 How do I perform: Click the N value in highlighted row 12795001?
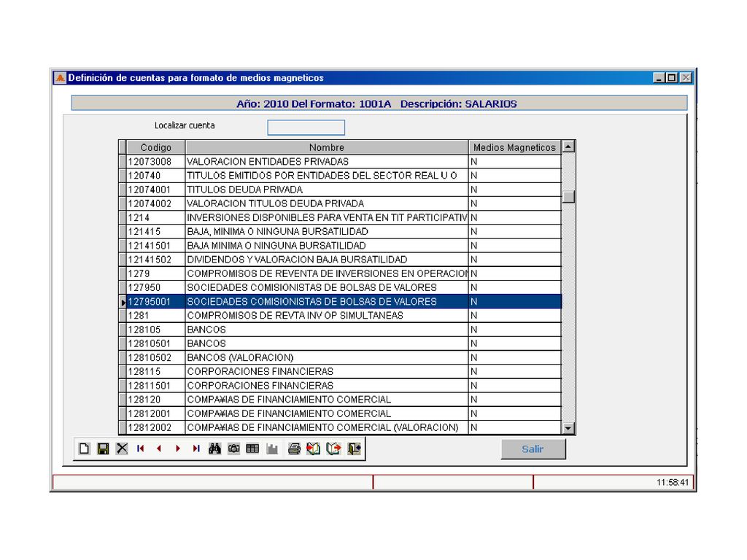coord(515,301)
